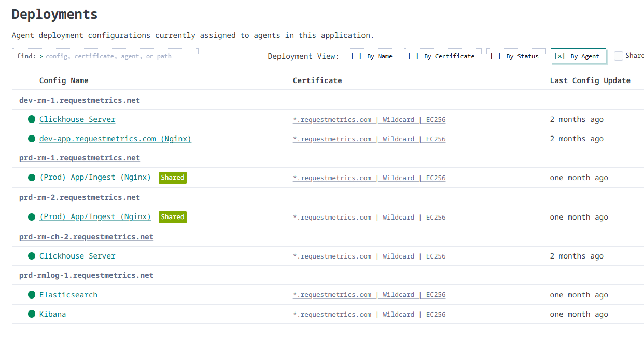Image resolution: width=644 pixels, height=339 pixels.
Task: Select By Agent deployment view
Action: tap(578, 56)
